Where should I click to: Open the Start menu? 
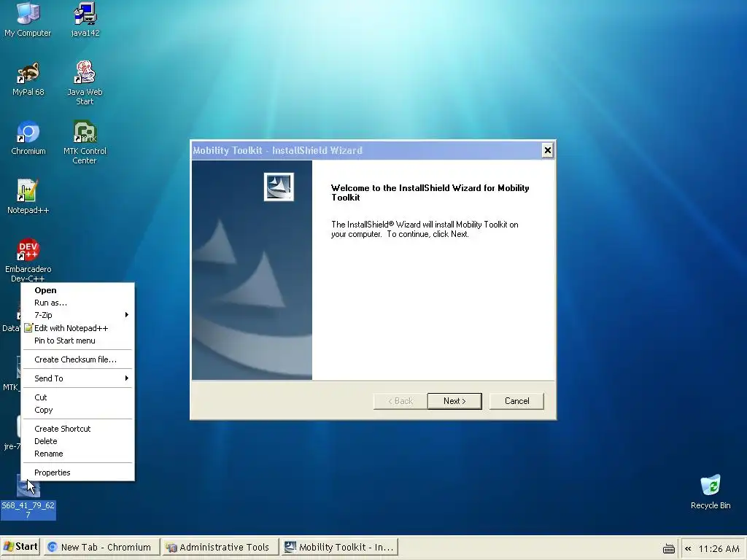pos(20,547)
